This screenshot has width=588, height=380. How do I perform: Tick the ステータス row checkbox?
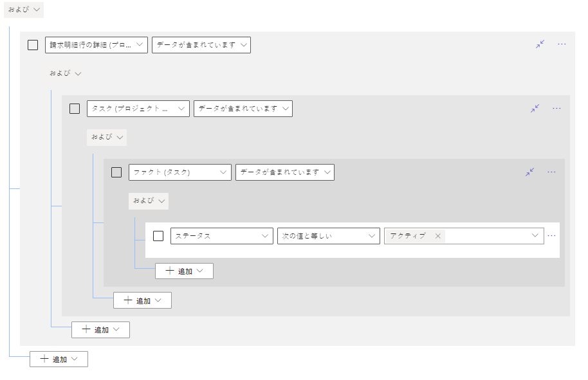tap(158, 236)
